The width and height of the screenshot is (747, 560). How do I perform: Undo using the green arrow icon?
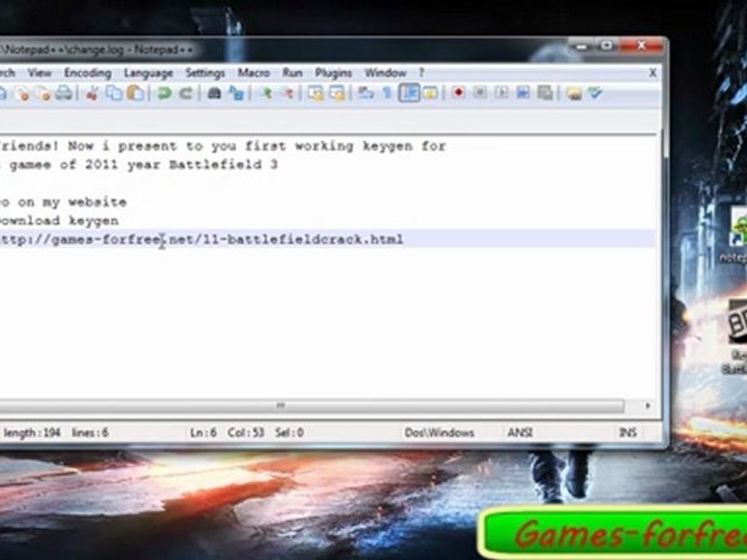pyautogui.click(x=164, y=93)
